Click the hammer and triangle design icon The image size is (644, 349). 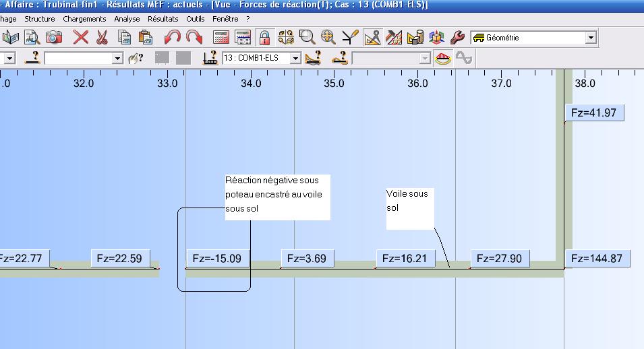point(394,37)
